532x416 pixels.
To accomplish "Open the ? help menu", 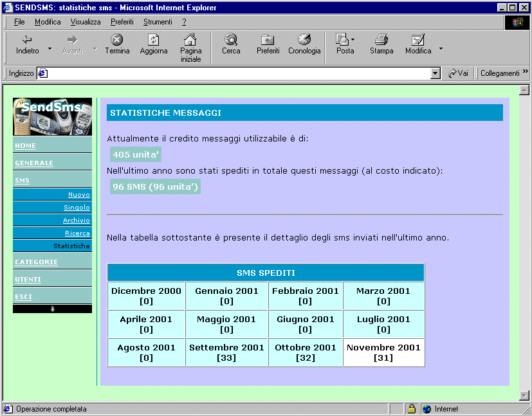I will point(184,22).
